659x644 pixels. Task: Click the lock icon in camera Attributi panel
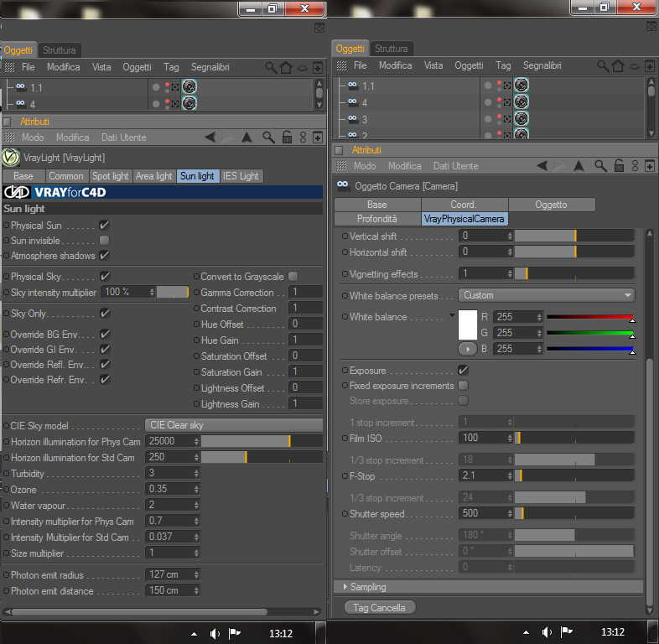(619, 166)
